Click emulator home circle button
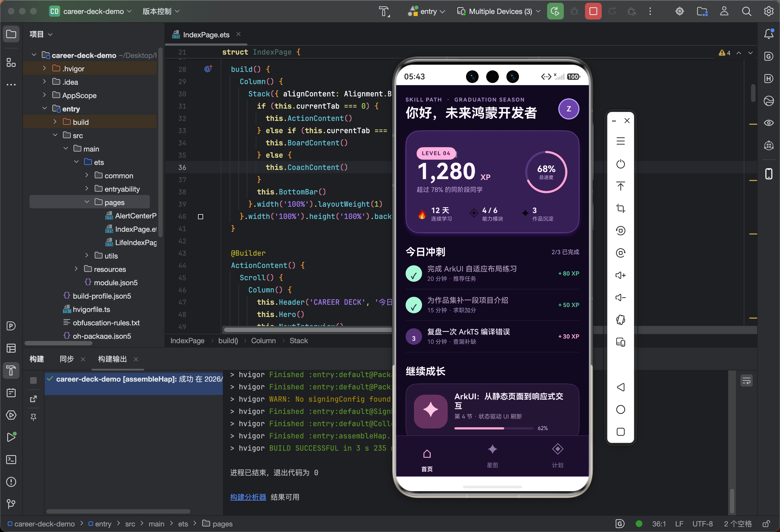The width and height of the screenshot is (780, 532). point(621,409)
